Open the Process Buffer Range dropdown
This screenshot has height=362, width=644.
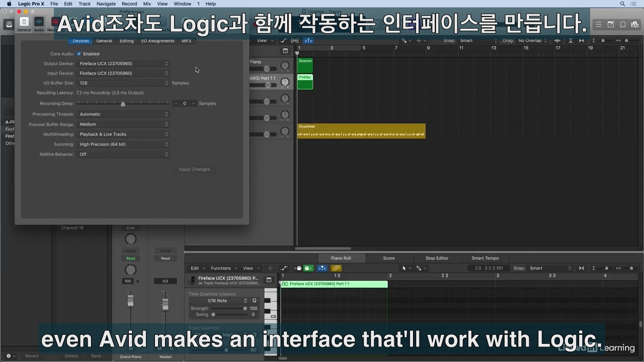(x=123, y=124)
